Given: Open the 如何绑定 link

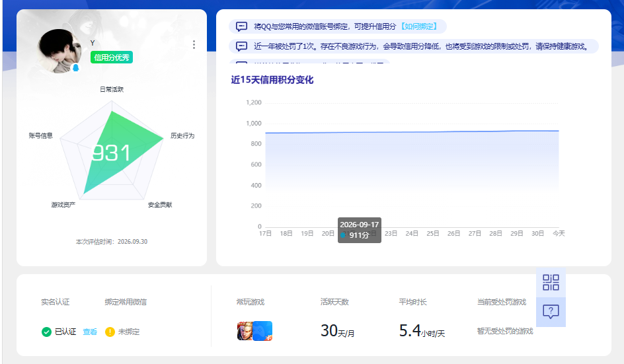Looking at the screenshot, I should [418, 26].
